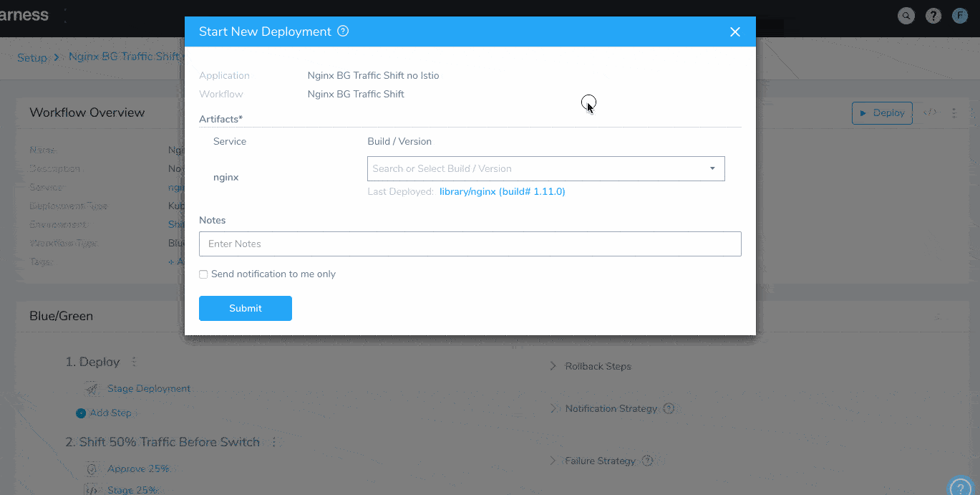
Task: Click the Stage 25% script icon
Action: pos(92,490)
